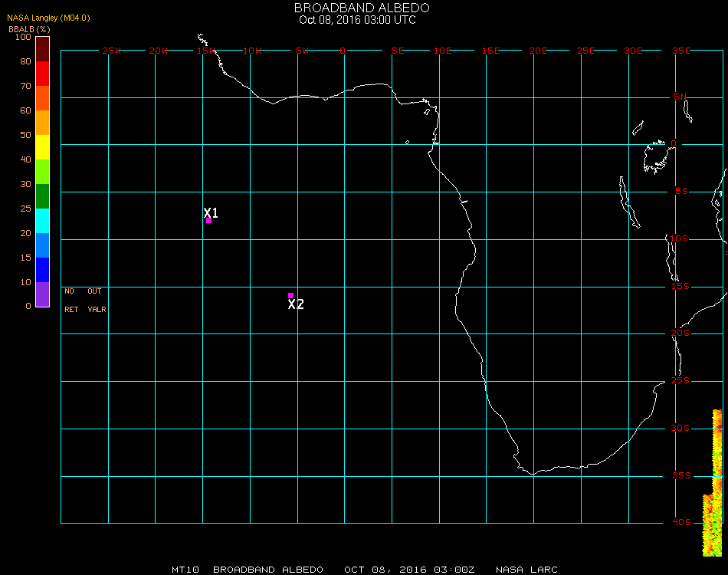Click the colored albedo data strip at right edge
The width and height of the screenshot is (728, 575).
(x=713, y=483)
